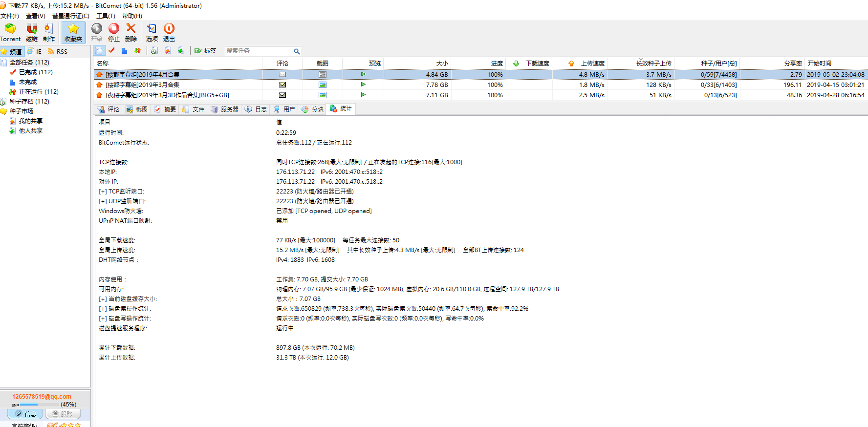This screenshot has height=427, width=868.
Task: Expand the 当前磁盘缓存大小 entry
Action: [x=103, y=299]
